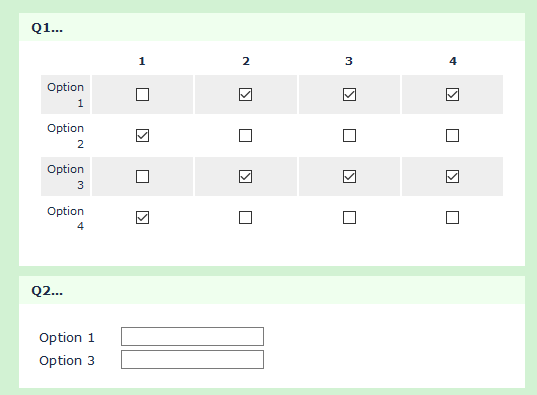
Task: Click the Q2 question heading
Action: [x=47, y=291]
